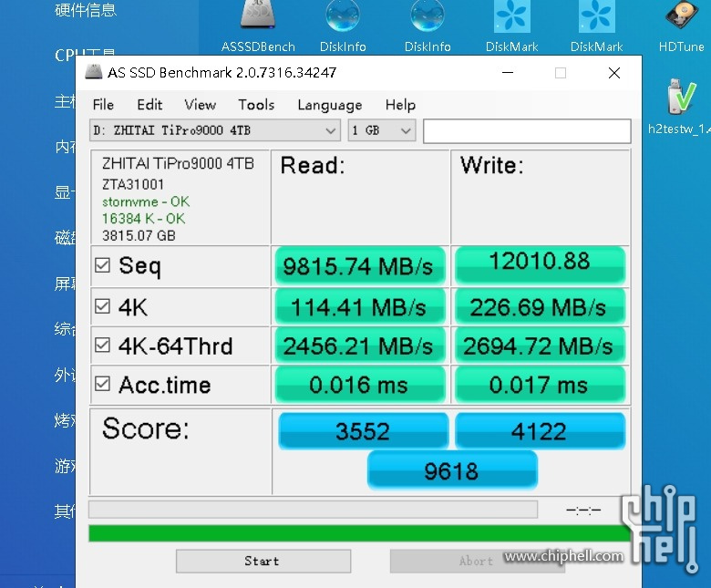
Task: Click the 4K write result 226.69 MB/s
Action: tap(540, 307)
